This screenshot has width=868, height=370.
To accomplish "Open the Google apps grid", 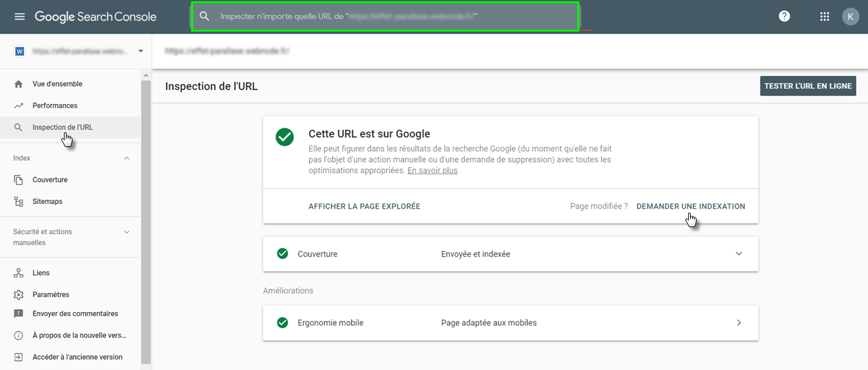I will tap(825, 16).
